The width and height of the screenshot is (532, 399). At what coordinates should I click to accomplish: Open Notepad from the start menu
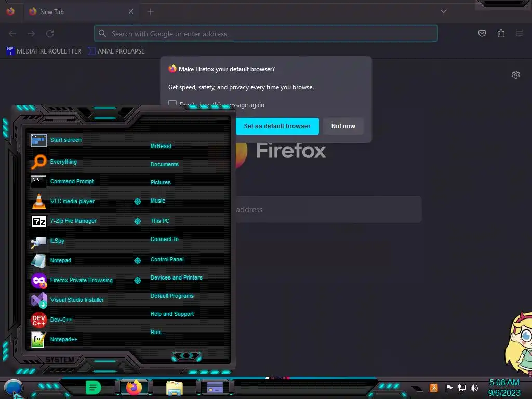(51, 261)
